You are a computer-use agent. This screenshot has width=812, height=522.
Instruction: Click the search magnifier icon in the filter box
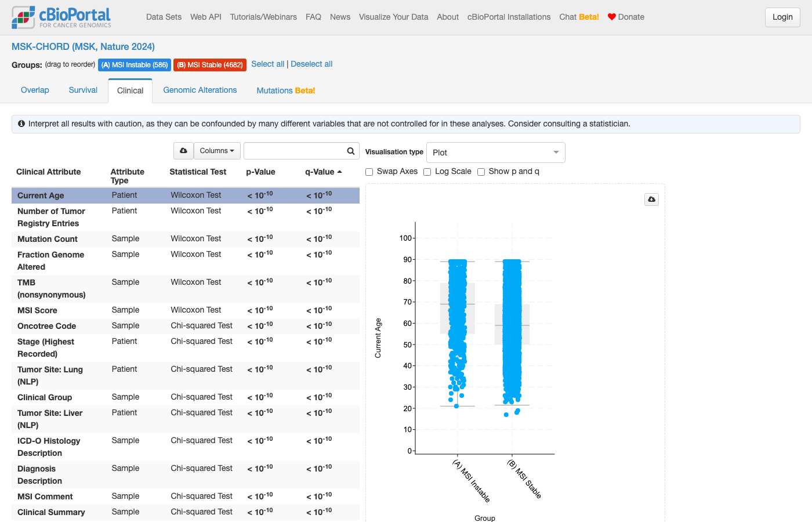click(x=351, y=151)
